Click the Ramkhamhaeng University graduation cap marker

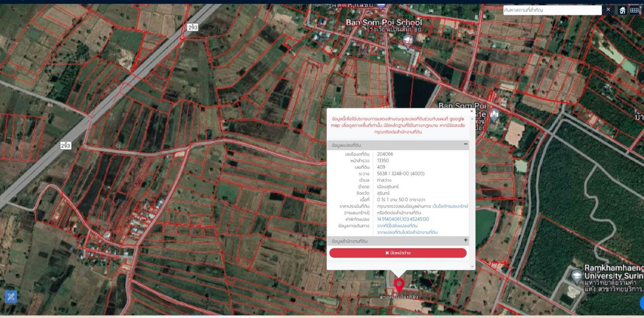(577, 276)
